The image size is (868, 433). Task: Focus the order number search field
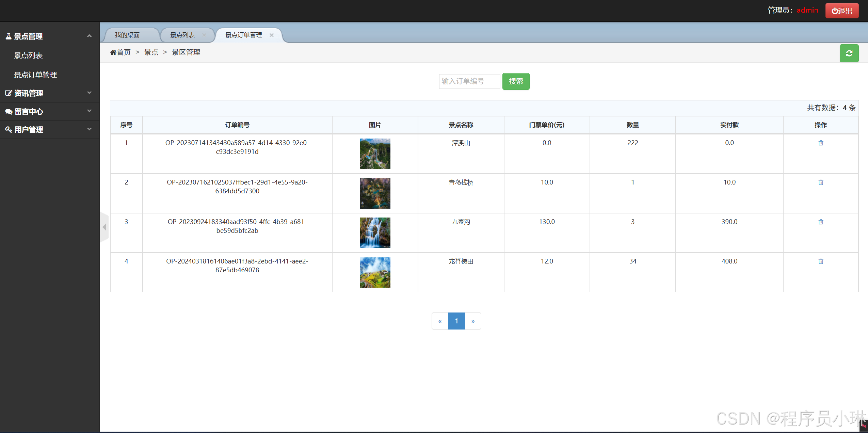tap(469, 81)
